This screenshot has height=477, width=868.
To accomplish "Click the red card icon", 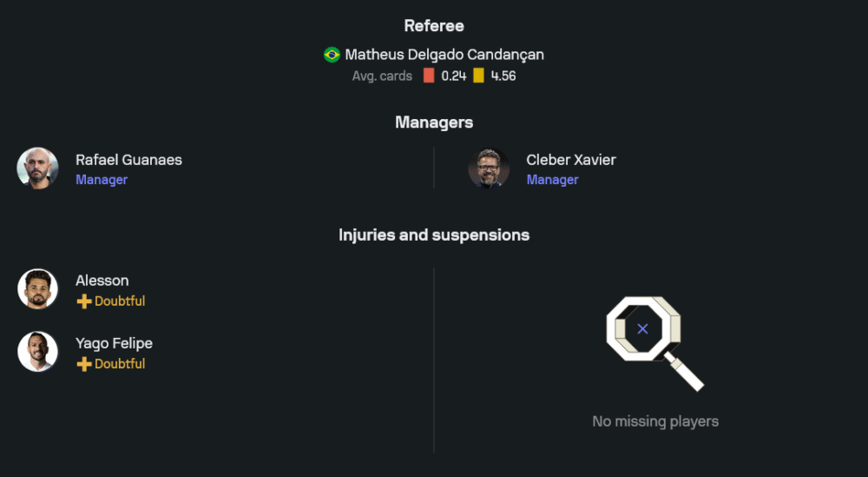I will 429,76.
